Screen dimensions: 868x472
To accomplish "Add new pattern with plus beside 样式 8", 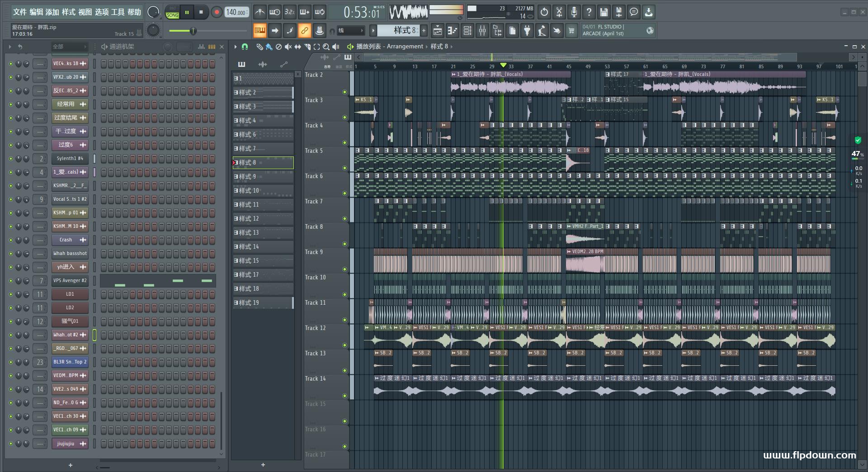I will click(x=424, y=31).
